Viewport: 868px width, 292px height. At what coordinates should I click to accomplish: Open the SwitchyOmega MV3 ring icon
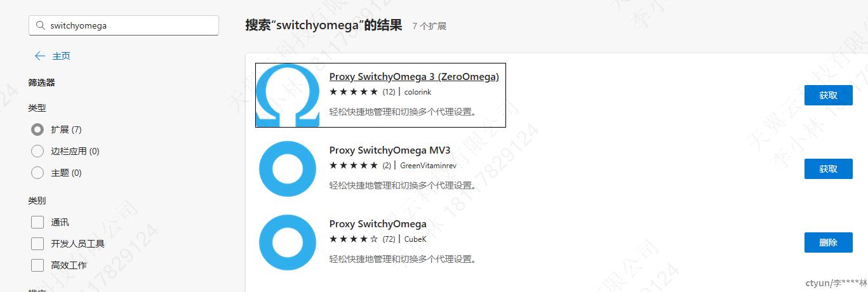click(x=288, y=169)
